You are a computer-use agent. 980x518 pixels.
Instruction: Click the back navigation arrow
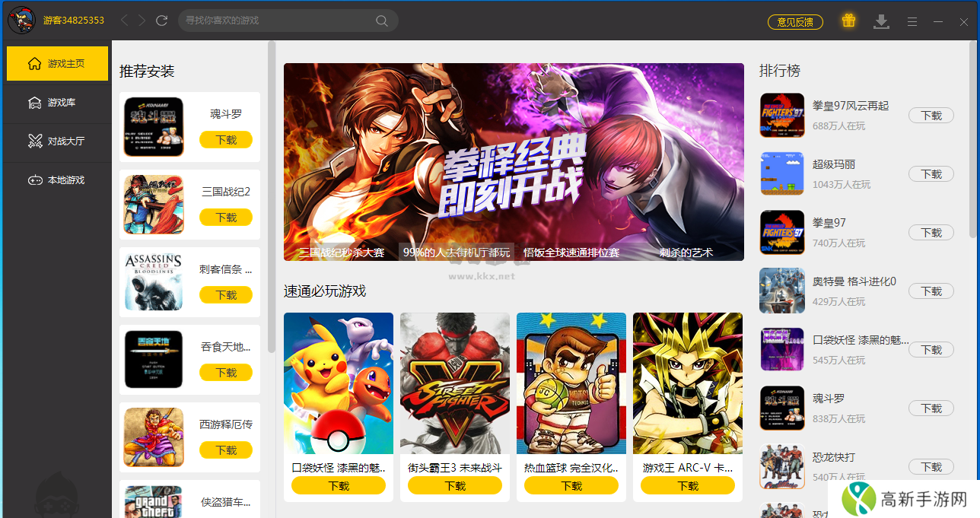point(125,21)
